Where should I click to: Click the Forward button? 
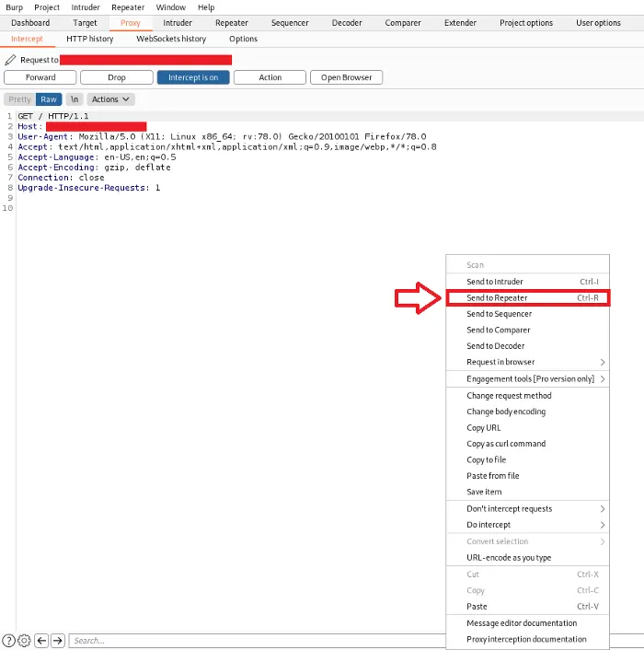point(40,77)
